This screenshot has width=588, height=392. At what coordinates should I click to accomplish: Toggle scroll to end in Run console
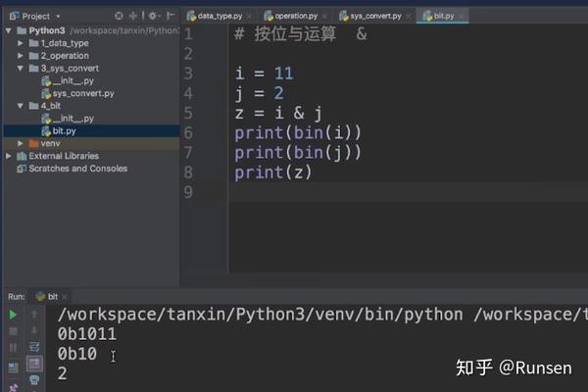(34, 364)
